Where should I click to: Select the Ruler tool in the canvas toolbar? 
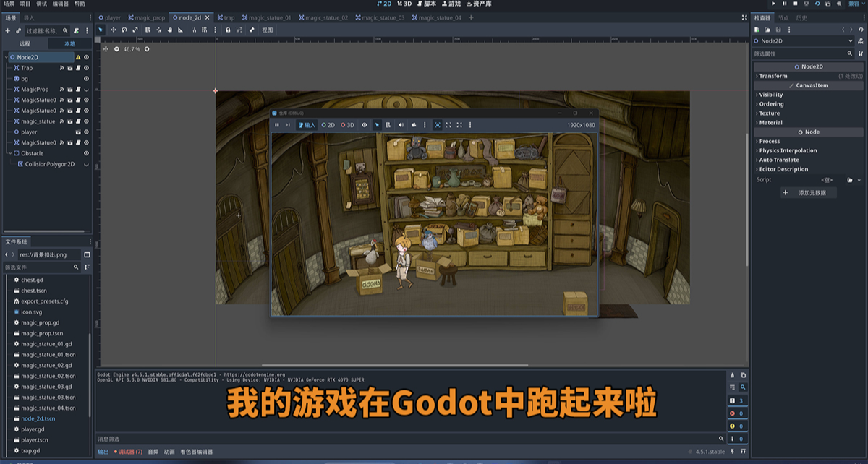(182, 30)
